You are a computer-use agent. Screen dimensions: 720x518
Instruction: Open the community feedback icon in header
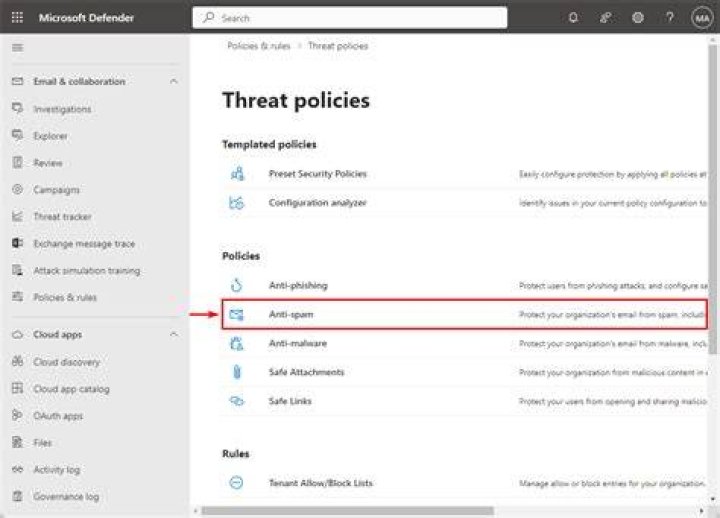[x=606, y=18]
